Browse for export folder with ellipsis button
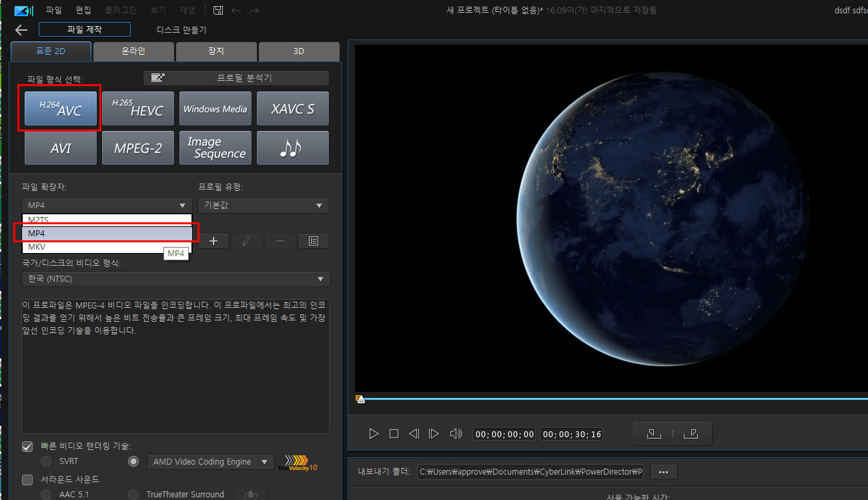The height and width of the screenshot is (500, 868). click(663, 472)
